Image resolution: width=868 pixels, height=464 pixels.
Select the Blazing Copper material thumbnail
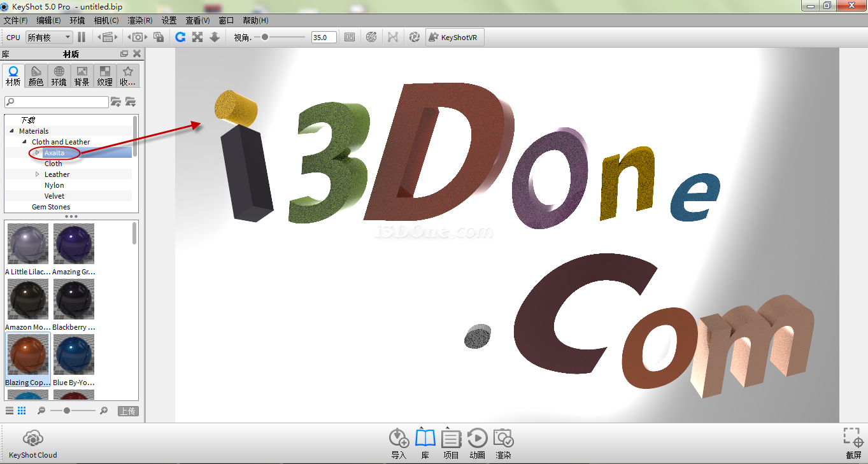(x=28, y=355)
